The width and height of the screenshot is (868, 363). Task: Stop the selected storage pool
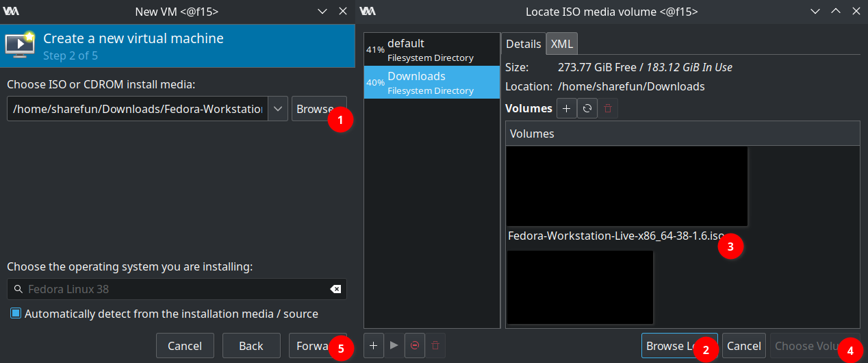click(414, 346)
